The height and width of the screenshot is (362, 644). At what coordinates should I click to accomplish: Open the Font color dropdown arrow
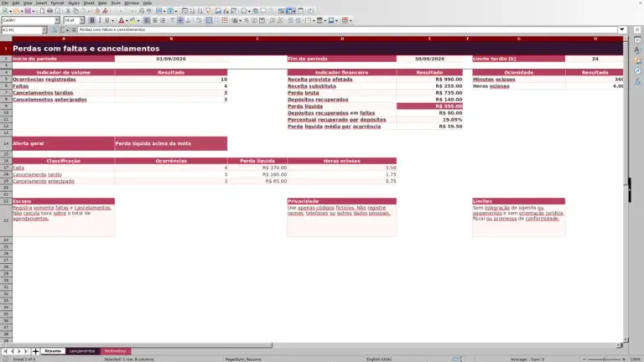tap(127, 20)
